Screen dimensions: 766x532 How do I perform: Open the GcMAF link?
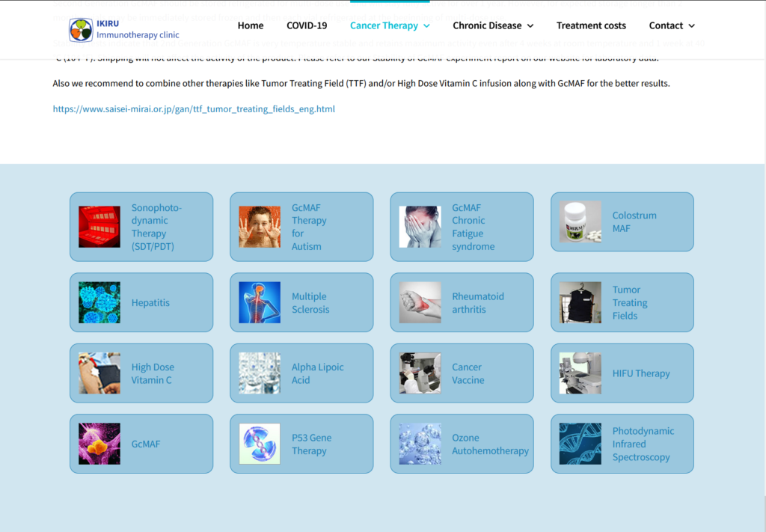(x=146, y=444)
